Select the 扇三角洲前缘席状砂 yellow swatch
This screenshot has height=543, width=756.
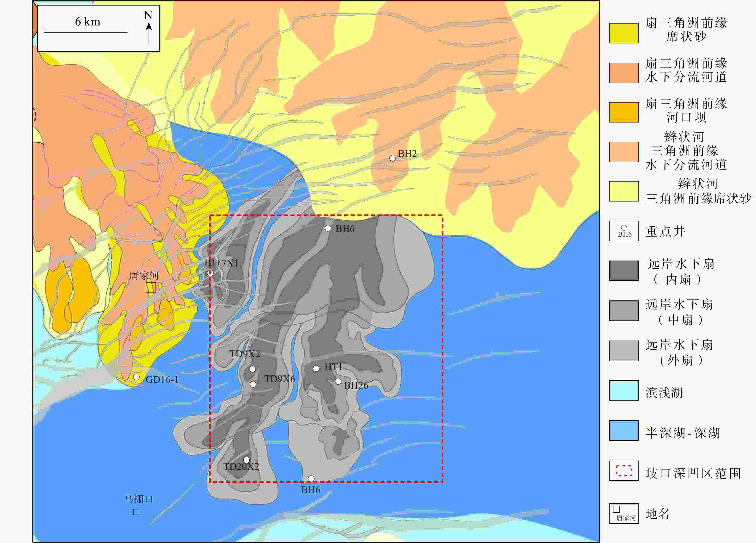(x=624, y=33)
